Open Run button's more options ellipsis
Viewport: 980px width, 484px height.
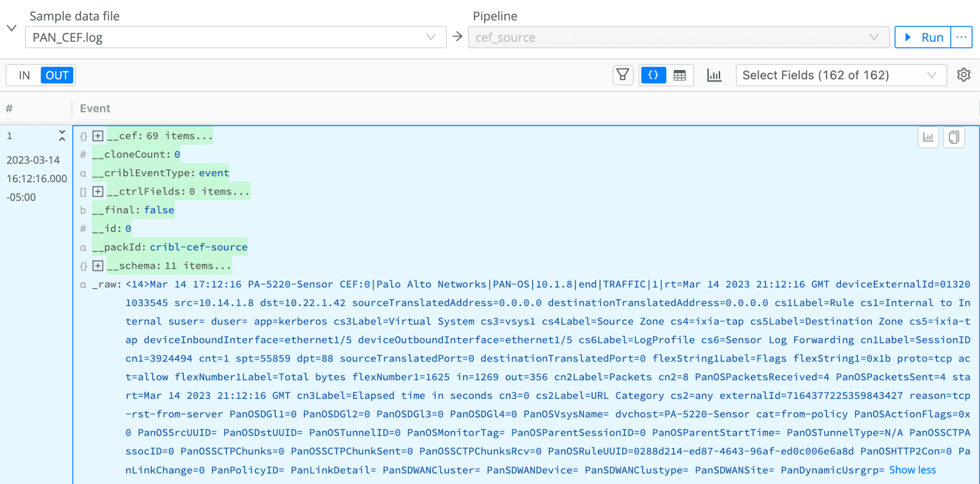click(x=961, y=37)
